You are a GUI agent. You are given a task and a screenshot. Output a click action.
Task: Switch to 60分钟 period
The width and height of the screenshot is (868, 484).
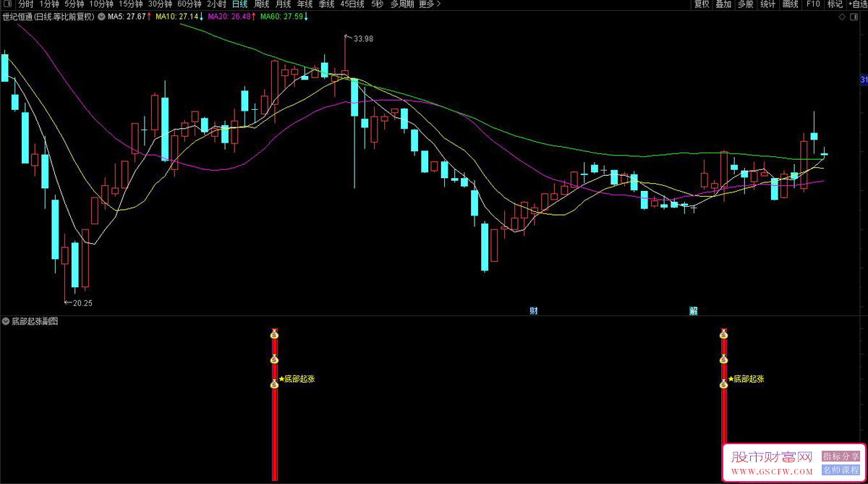pos(190,4)
